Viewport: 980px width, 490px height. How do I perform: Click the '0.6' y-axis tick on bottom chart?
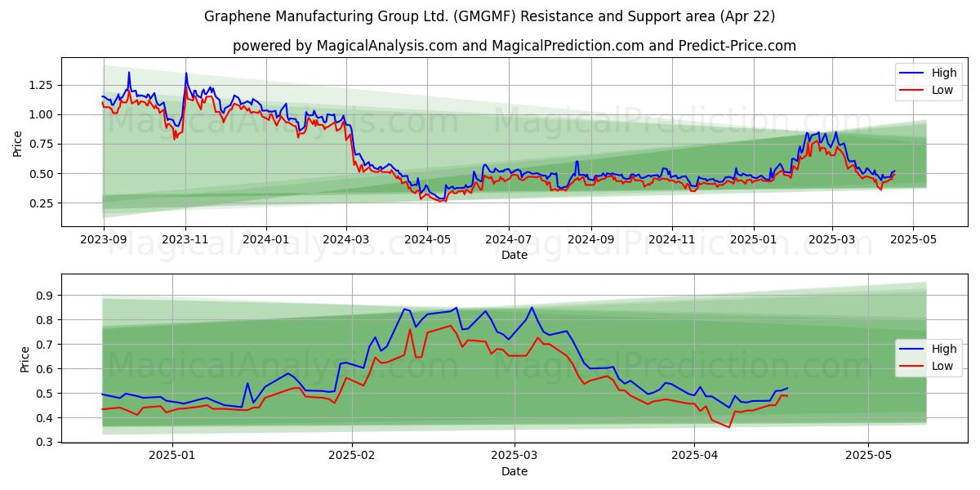pos(46,369)
